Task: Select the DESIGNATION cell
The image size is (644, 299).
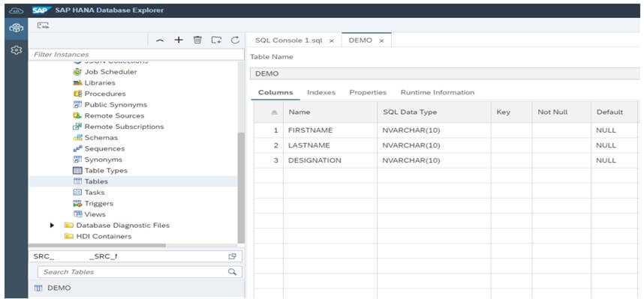Action: coord(330,160)
